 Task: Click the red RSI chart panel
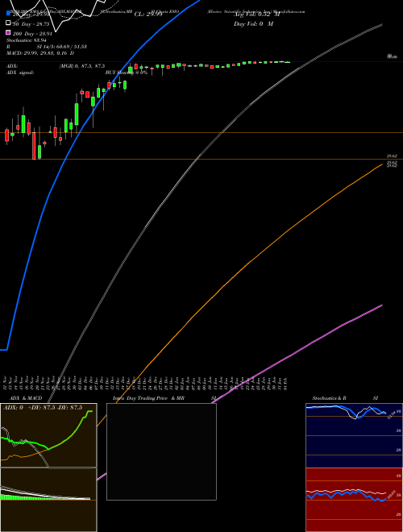coord(354,500)
